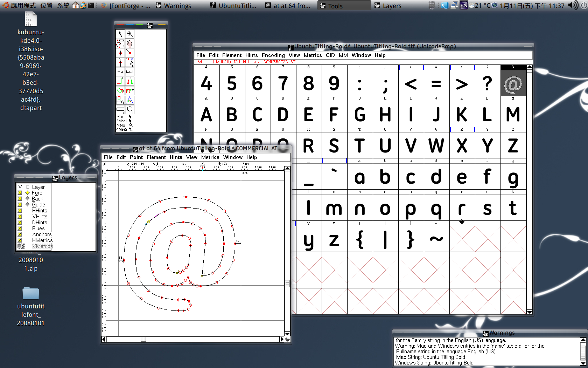Select the Scale tool
The width and height of the screenshot is (588, 368).
[120, 81]
